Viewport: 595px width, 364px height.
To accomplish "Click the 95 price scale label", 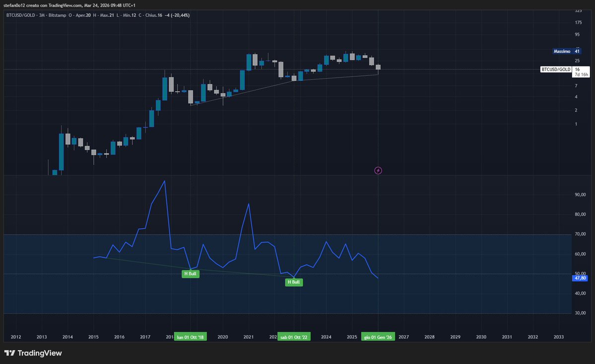I will coord(577,35).
